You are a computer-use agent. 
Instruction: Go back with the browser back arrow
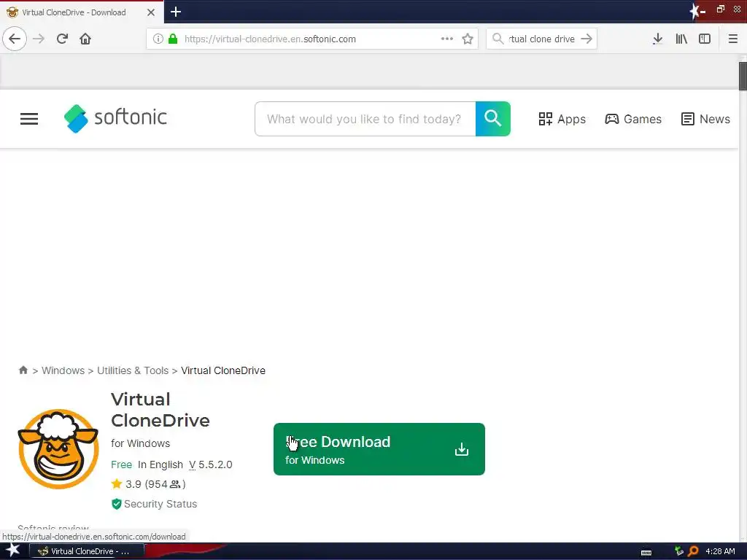15,39
